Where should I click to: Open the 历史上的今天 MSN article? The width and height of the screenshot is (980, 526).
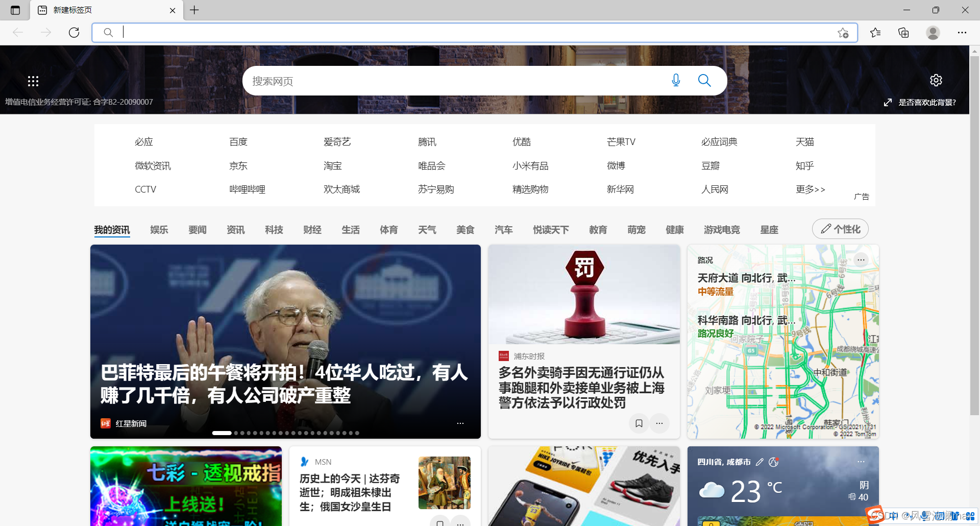[350, 492]
